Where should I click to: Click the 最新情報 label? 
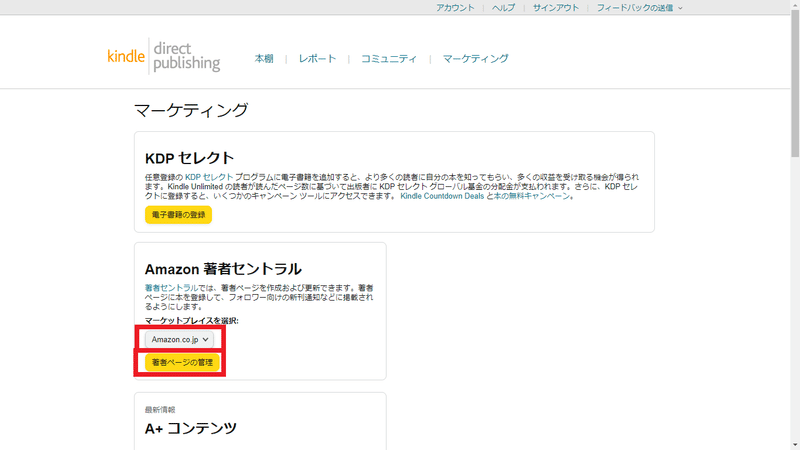click(160, 410)
